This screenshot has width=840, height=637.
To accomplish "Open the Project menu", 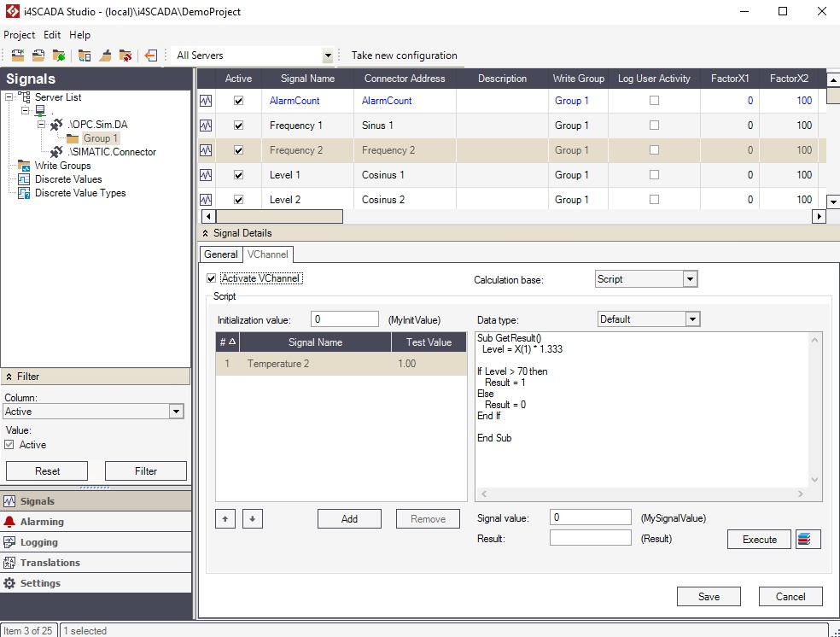I will pos(19,35).
